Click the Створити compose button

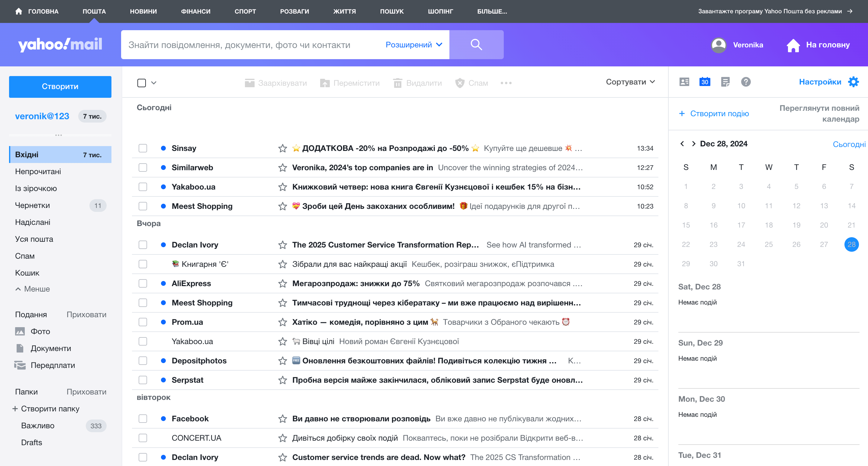tap(60, 87)
